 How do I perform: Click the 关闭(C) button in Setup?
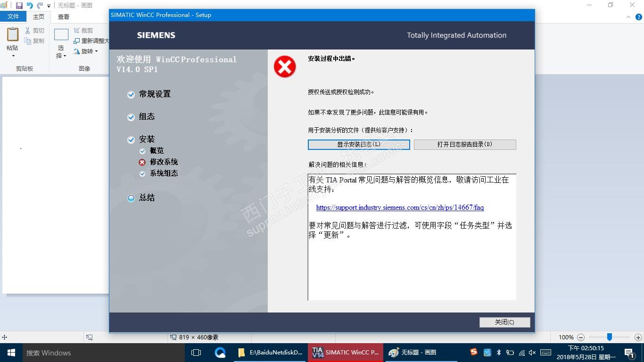504,322
